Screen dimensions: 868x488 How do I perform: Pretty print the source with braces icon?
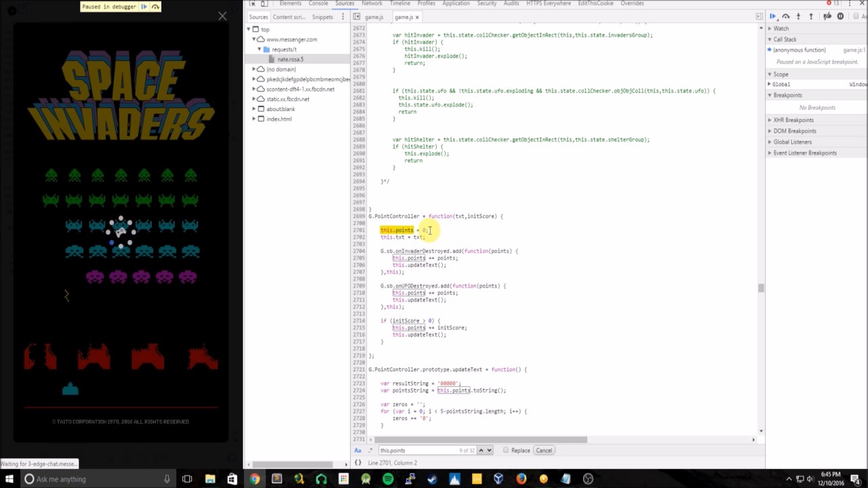(358, 463)
